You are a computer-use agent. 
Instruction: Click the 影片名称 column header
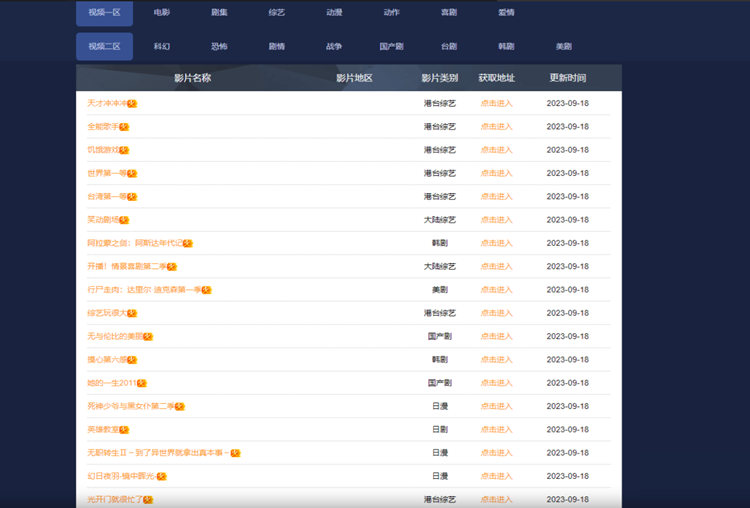[x=192, y=78]
